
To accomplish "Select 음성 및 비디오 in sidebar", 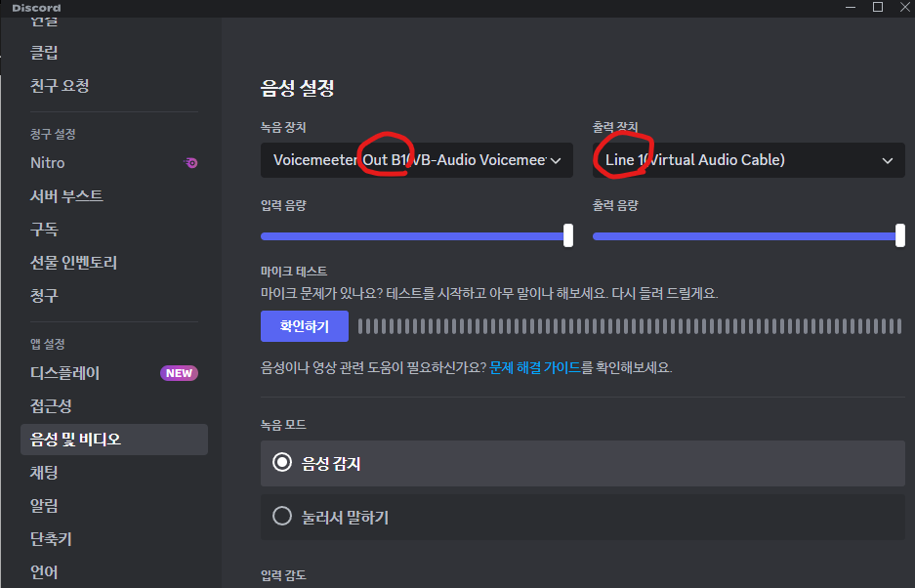I will click(114, 440).
